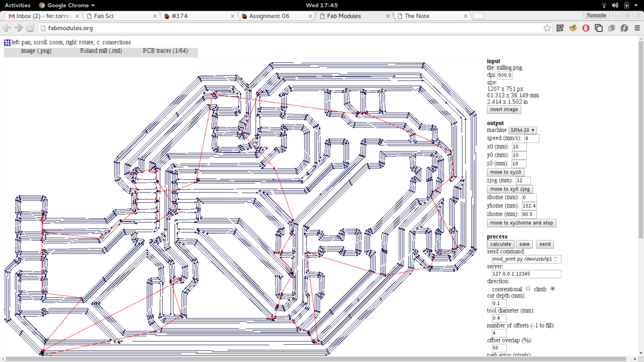The height and width of the screenshot is (362, 644).
Task: Open the Google Chrome application menu
Action: click(67, 5)
